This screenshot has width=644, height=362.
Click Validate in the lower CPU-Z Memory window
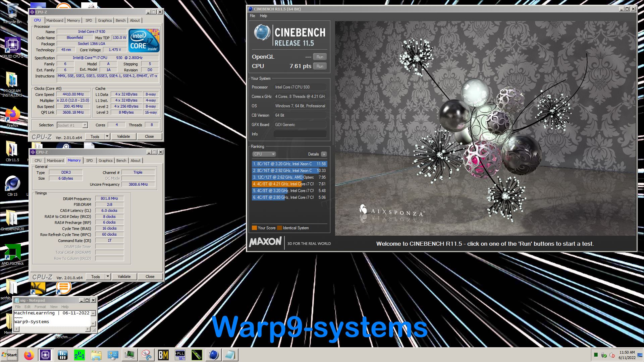[124, 277]
